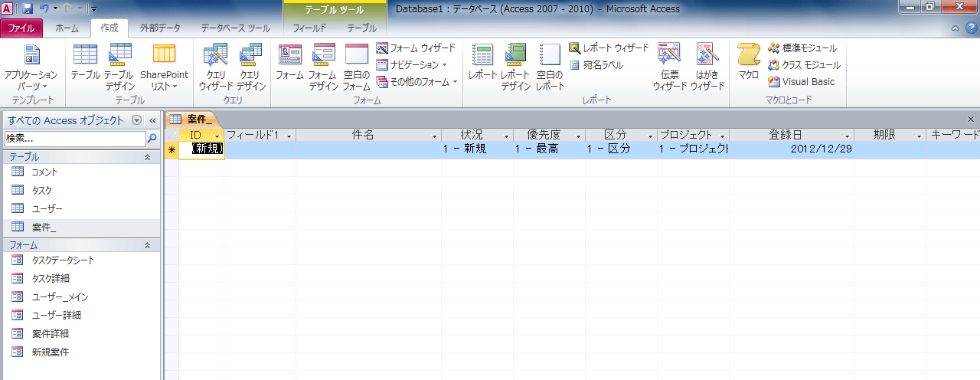Click the 案件_ document tab

[x=192, y=120]
